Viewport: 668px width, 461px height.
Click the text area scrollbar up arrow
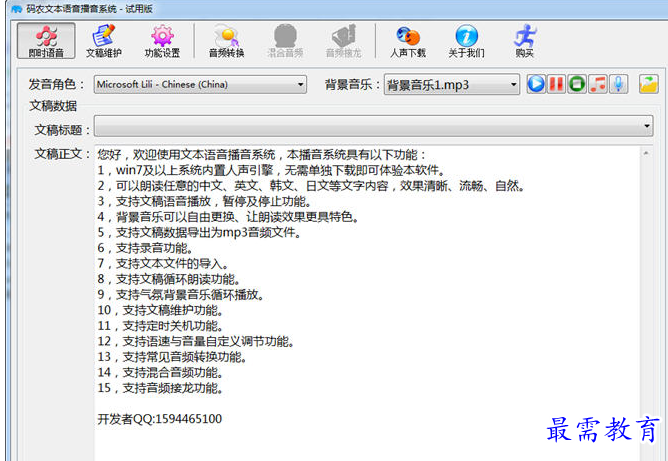646,153
